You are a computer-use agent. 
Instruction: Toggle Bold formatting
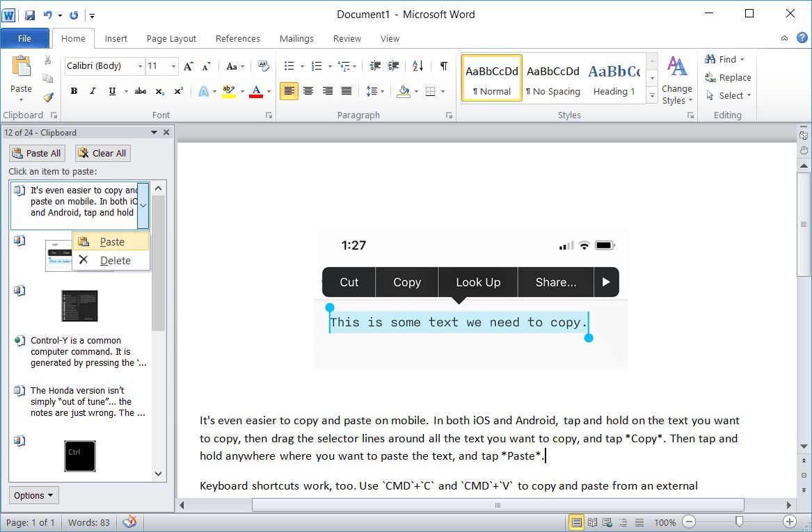(x=74, y=91)
